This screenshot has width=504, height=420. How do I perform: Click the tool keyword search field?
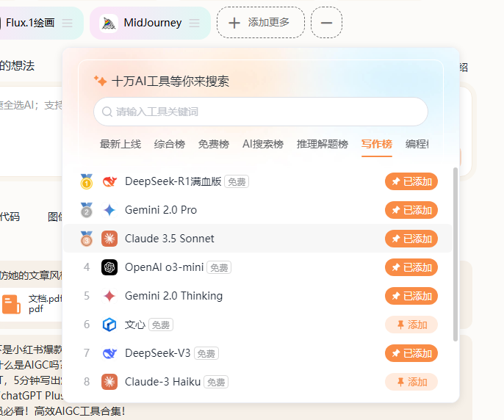[261, 112]
